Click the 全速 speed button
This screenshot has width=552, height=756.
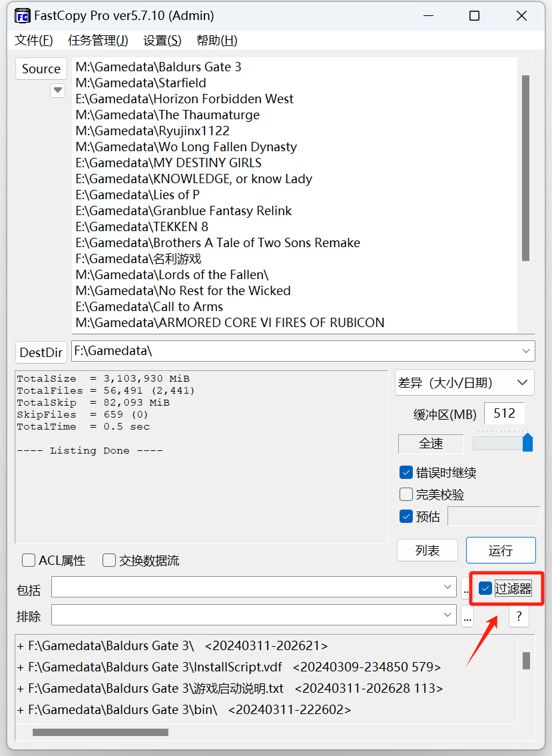[x=431, y=444]
